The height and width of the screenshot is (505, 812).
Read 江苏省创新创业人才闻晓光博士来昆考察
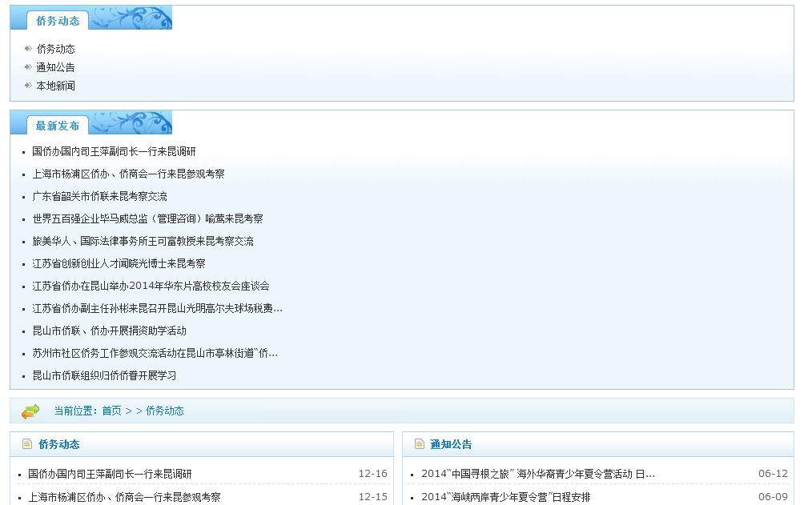coord(119,263)
